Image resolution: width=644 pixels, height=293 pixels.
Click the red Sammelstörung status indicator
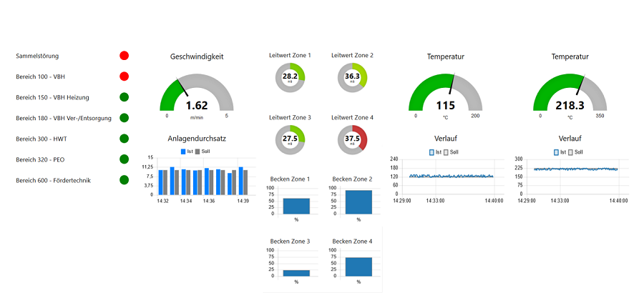(x=124, y=56)
